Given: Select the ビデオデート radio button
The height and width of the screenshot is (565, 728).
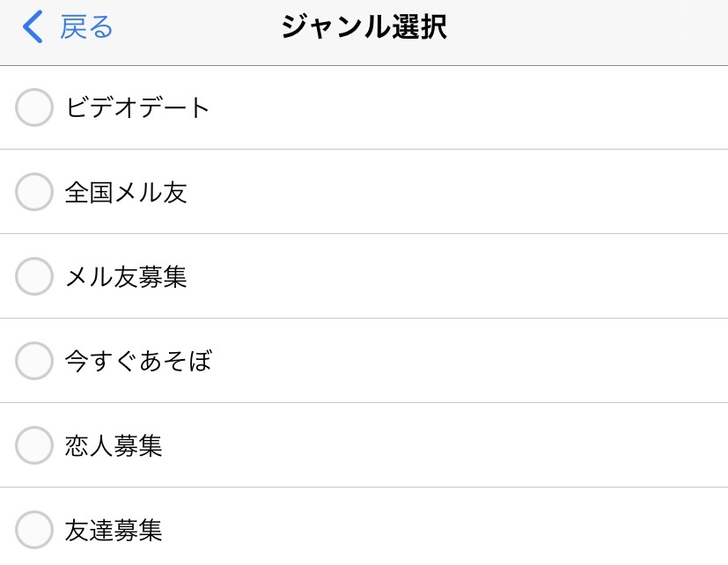Looking at the screenshot, I should click(33, 108).
